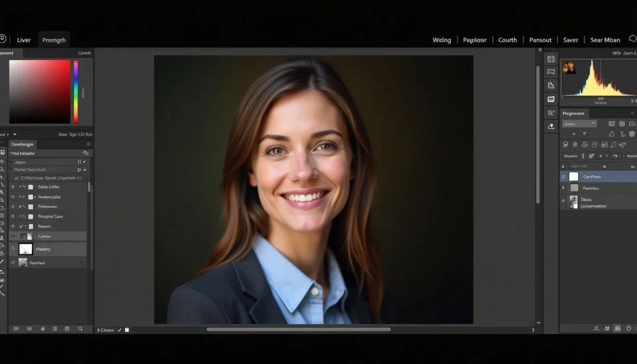The image size is (637, 364).
Task: Expand the Edisk Eitite layer group
Action: click(x=20, y=187)
